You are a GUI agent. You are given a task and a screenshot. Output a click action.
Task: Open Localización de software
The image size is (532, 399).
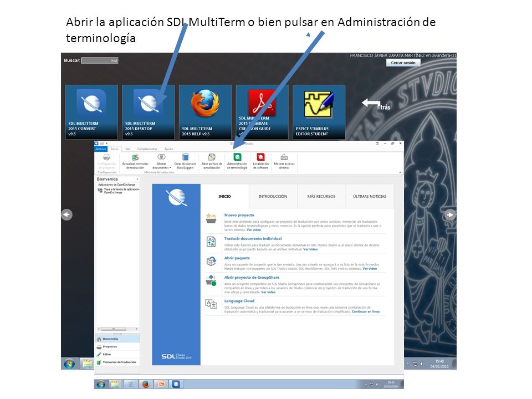260,161
